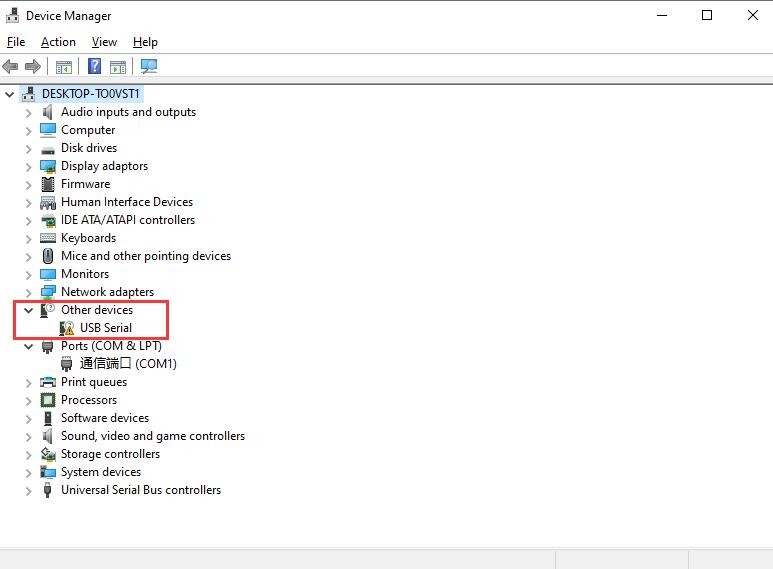Click Scan for hardware changes monitor icon
The height and width of the screenshot is (569, 773).
(x=148, y=66)
